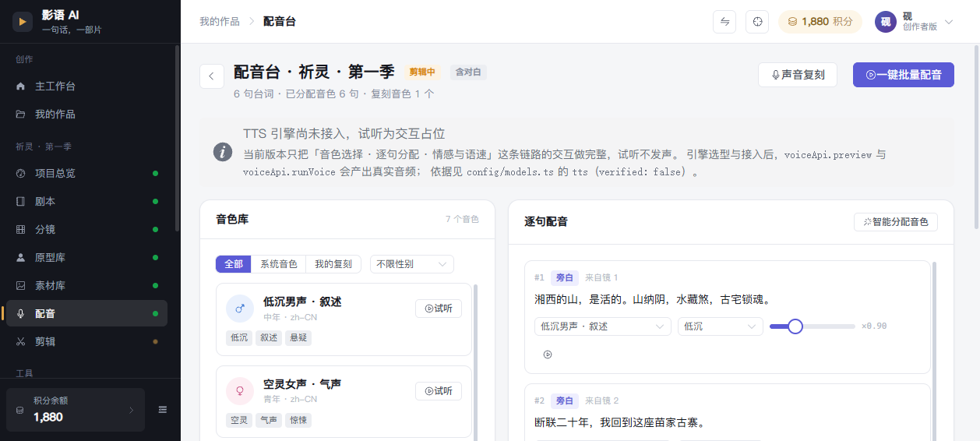Select 配音 microphone item in sidebar

pos(86,313)
